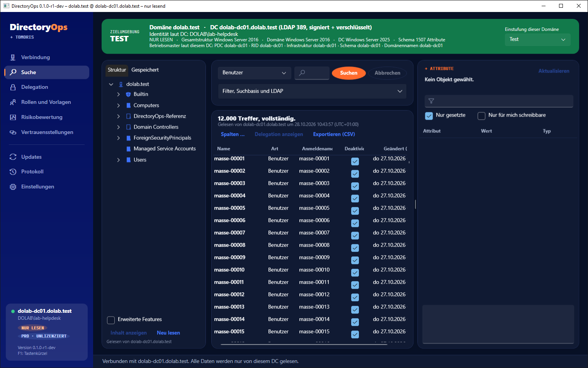
Task: Expand Filter, Suchbasis und LDAP section
Action: click(312, 91)
